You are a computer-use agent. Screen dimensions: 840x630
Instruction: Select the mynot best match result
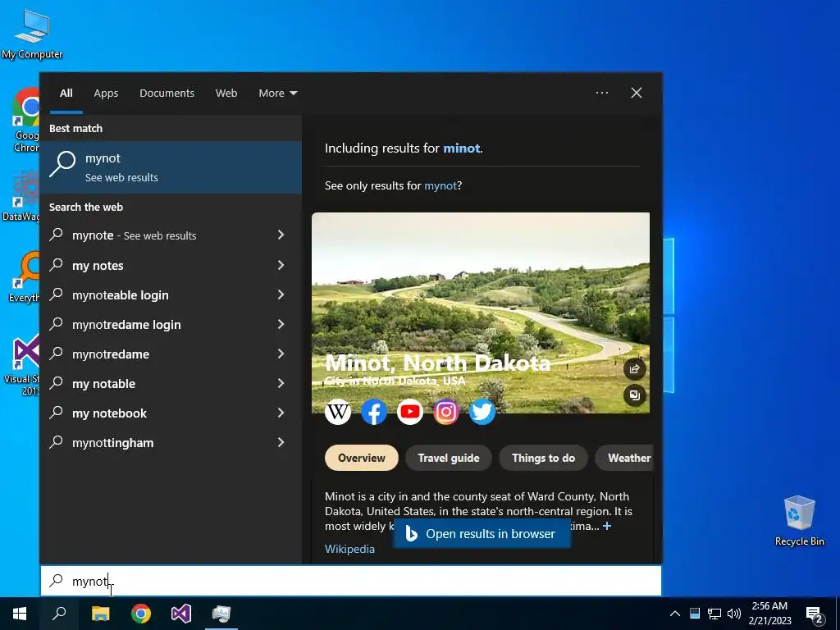click(x=171, y=167)
